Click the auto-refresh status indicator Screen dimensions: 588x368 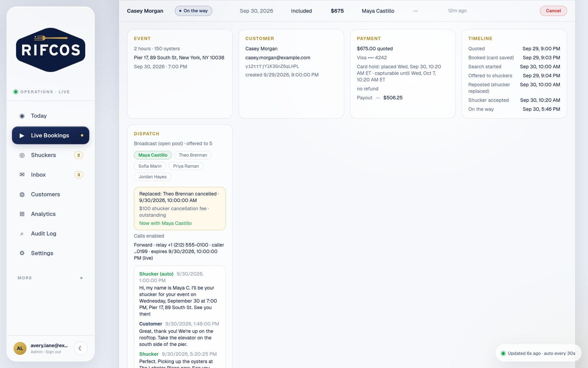538,353
